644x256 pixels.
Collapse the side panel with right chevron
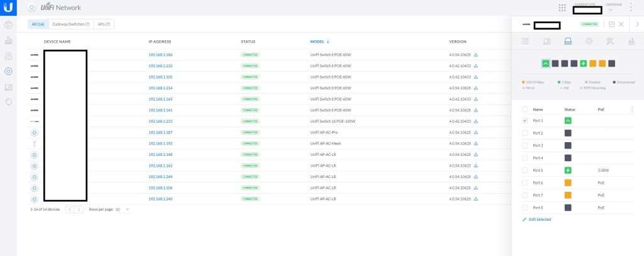coord(638,25)
